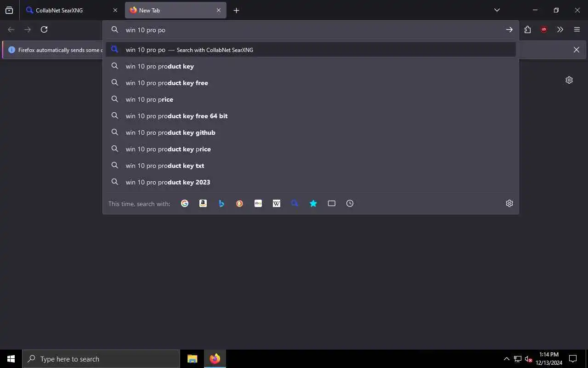The height and width of the screenshot is (368, 588).
Task: Open network status in system tray
Action: point(518,359)
